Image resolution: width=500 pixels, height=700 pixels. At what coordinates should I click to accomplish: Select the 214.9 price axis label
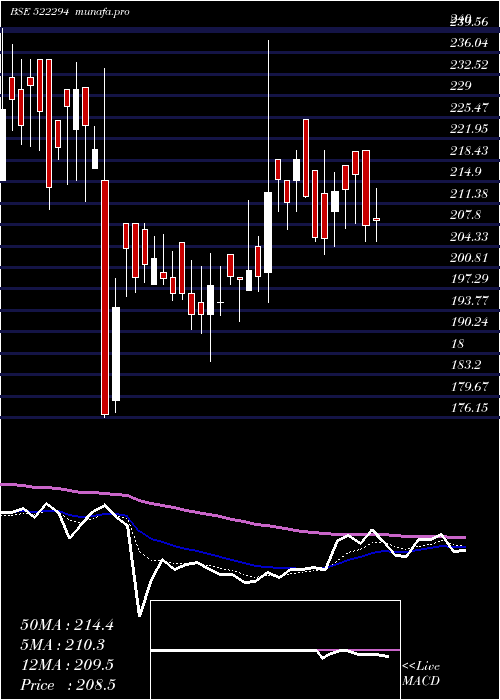click(x=466, y=172)
